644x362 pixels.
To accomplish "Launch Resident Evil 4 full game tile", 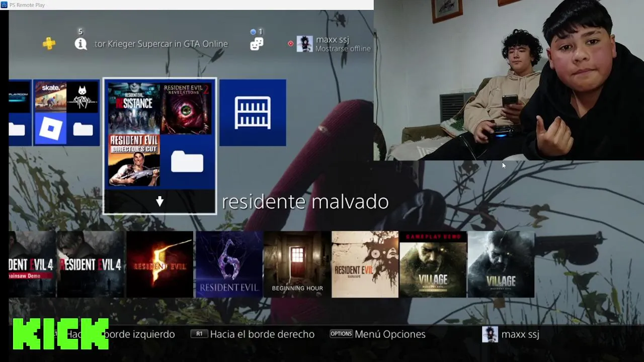I will pyautogui.click(x=91, y=264).
